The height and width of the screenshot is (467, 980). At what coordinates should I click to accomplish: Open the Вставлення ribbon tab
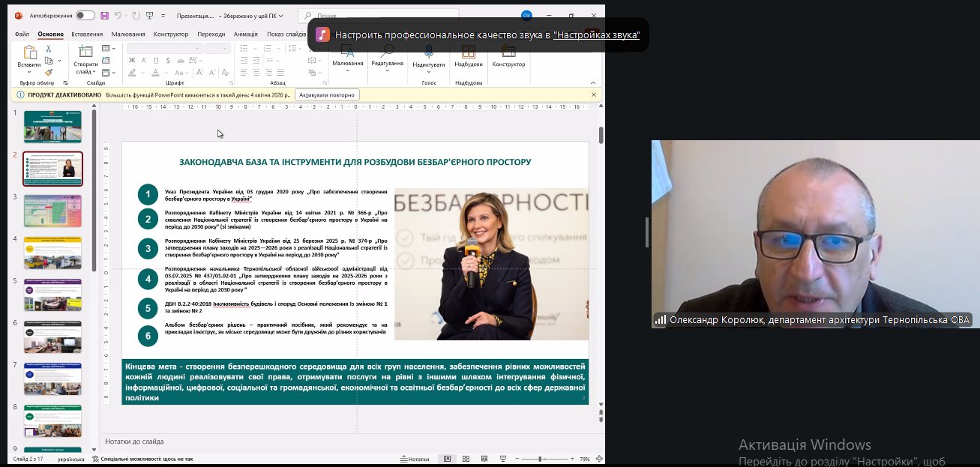(x=87, y=34)
